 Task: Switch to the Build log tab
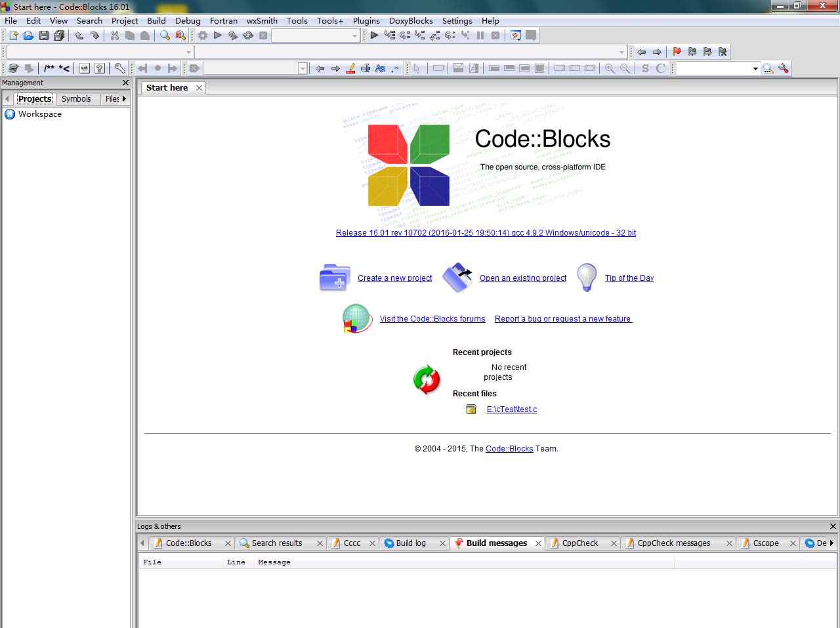(411, 543)
